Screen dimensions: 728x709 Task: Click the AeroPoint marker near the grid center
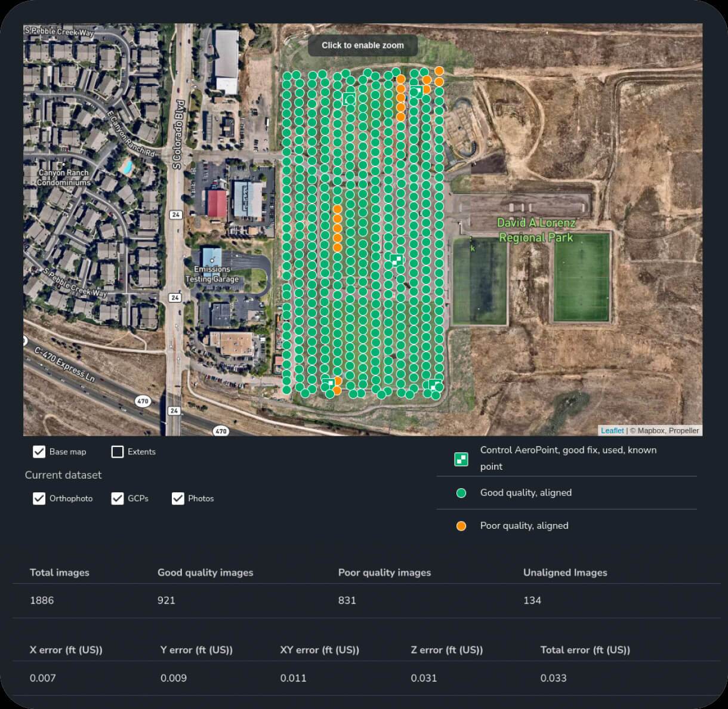(397, 260)
